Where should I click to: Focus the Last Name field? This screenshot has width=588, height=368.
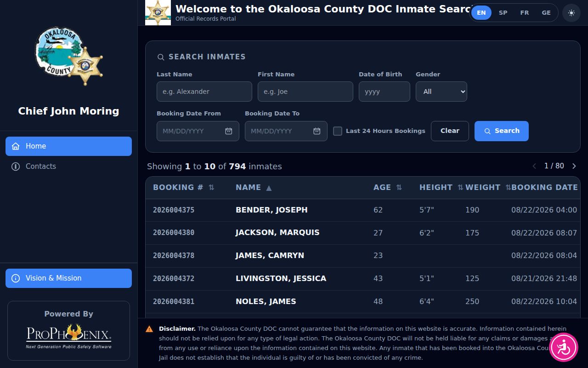coord(204,92)
